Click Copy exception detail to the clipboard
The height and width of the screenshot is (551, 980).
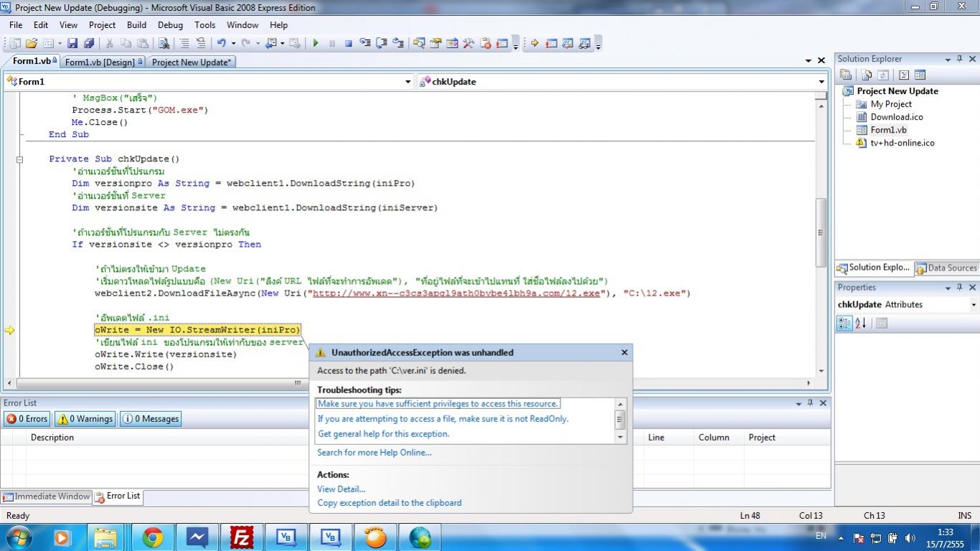tap(390, 503)
